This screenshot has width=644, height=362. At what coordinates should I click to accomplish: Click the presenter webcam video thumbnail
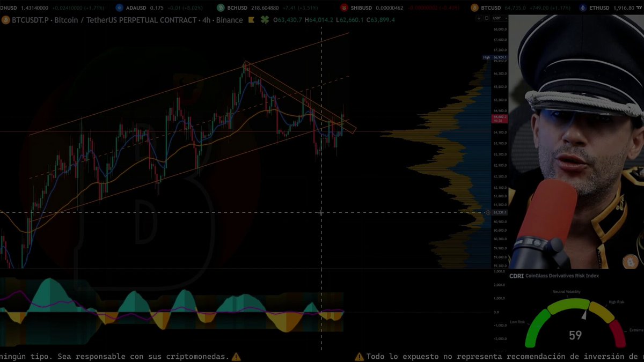(x=576, y=142)
